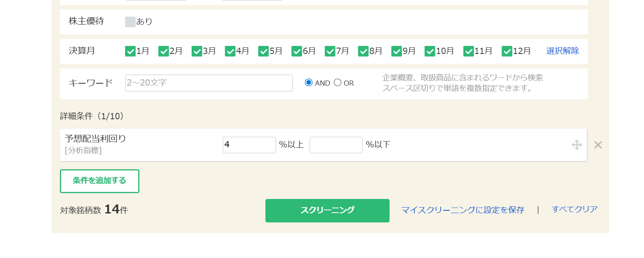
Task: Toggle the 株主優待 あり checkbox
Action: 130,22
